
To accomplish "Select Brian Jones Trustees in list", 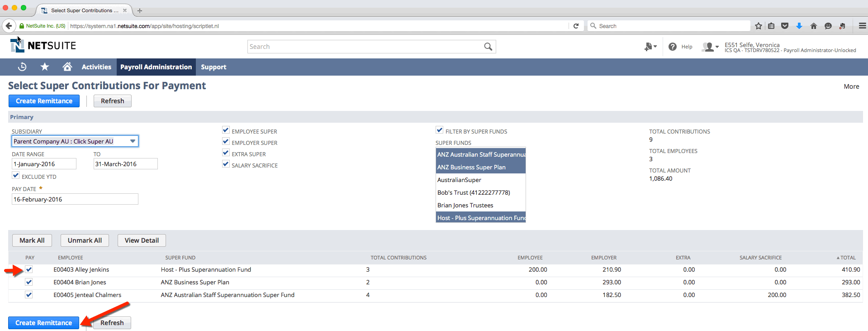I will coord(481,205).
